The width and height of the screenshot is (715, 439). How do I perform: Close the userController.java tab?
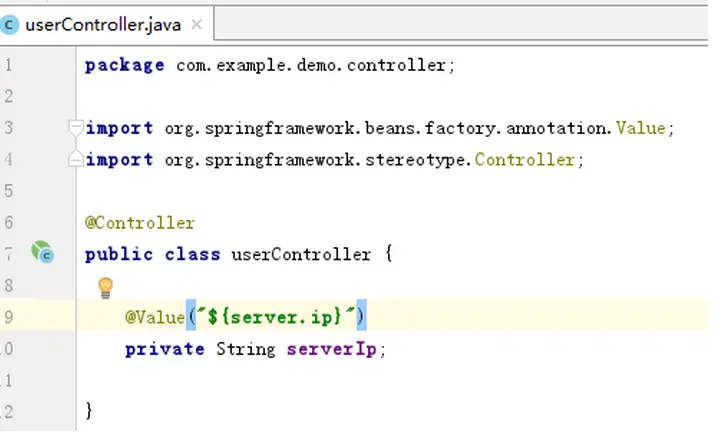[197, 24]
